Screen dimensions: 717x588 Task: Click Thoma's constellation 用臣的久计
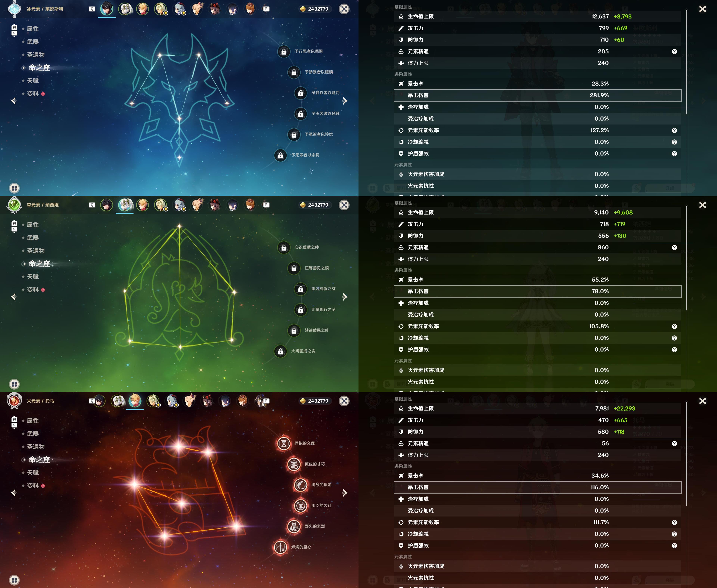301,506
